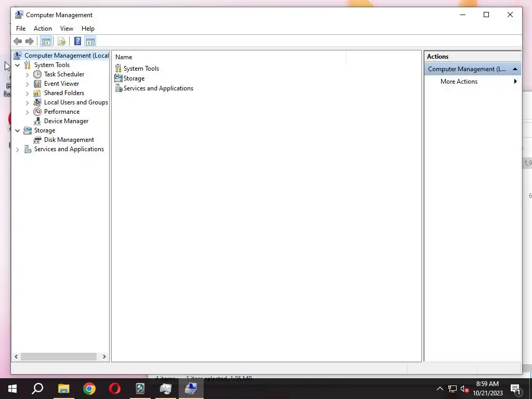Screen dimensions: 532x399
Task: Collapse the System Tools tree node
Action: point(17,65)
